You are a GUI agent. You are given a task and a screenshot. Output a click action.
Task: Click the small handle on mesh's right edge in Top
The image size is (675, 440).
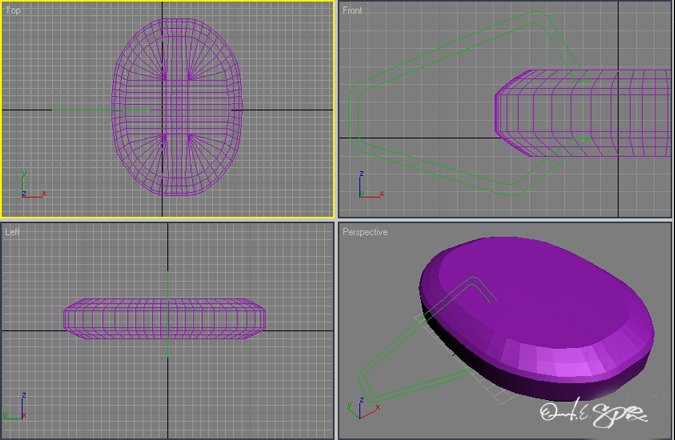tap(239, 106)
